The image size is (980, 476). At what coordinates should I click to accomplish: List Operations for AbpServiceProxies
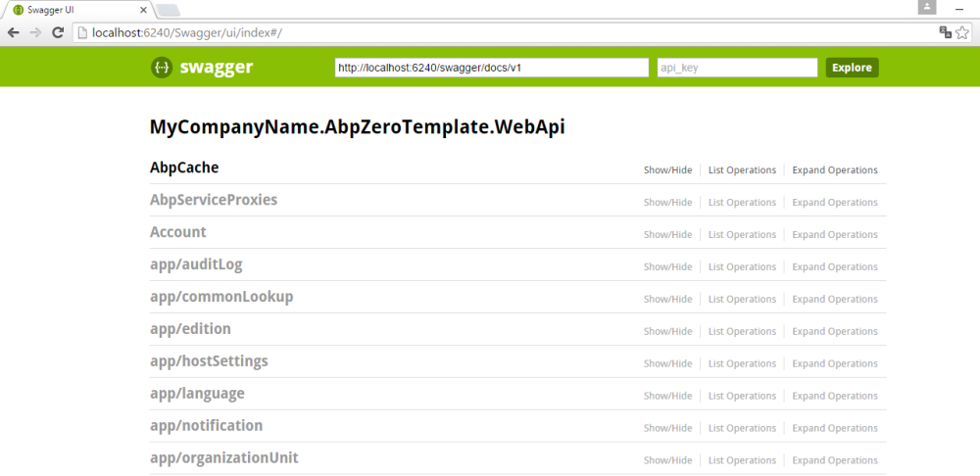(742, 203)
